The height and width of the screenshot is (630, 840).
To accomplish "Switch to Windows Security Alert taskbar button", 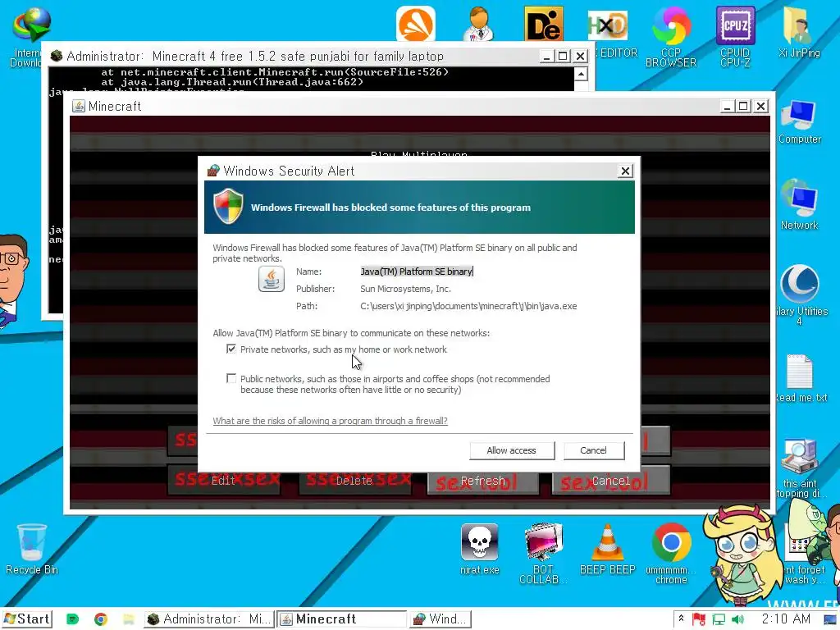I will pyautogui.click(x=441, y=619).
